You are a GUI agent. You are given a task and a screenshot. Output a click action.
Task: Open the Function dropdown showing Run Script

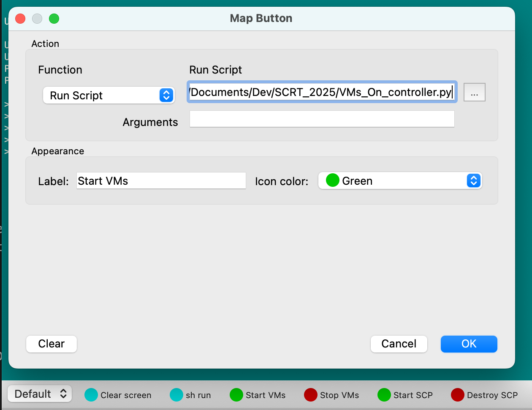[x=109, y=96]
